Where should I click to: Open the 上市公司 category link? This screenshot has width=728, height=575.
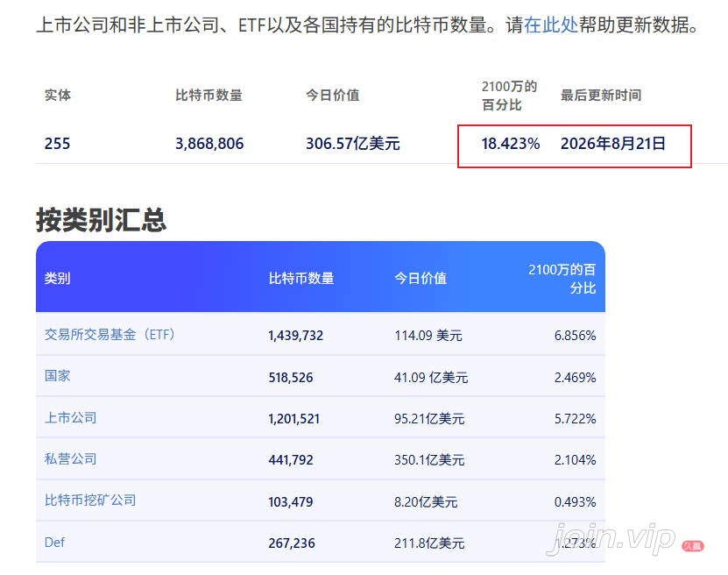tap(71, 417)
